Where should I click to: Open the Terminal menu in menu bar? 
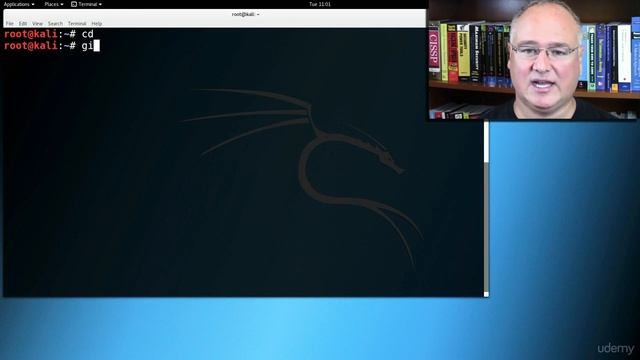(x=77, y=24)
